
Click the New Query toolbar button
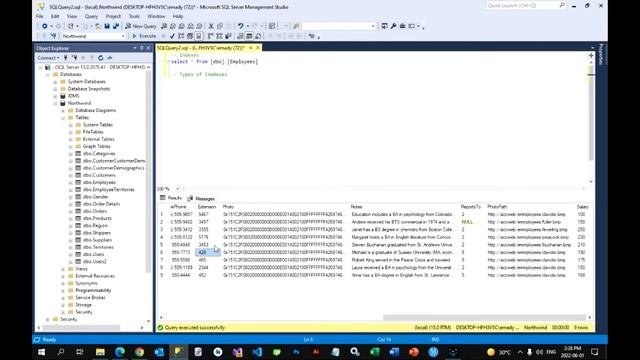point(141,26)
